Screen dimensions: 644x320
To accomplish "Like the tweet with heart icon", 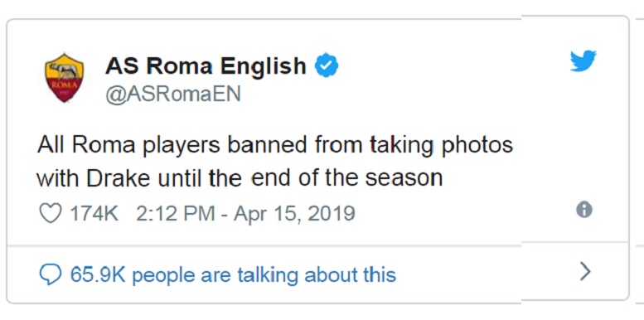I will (50, 214).
